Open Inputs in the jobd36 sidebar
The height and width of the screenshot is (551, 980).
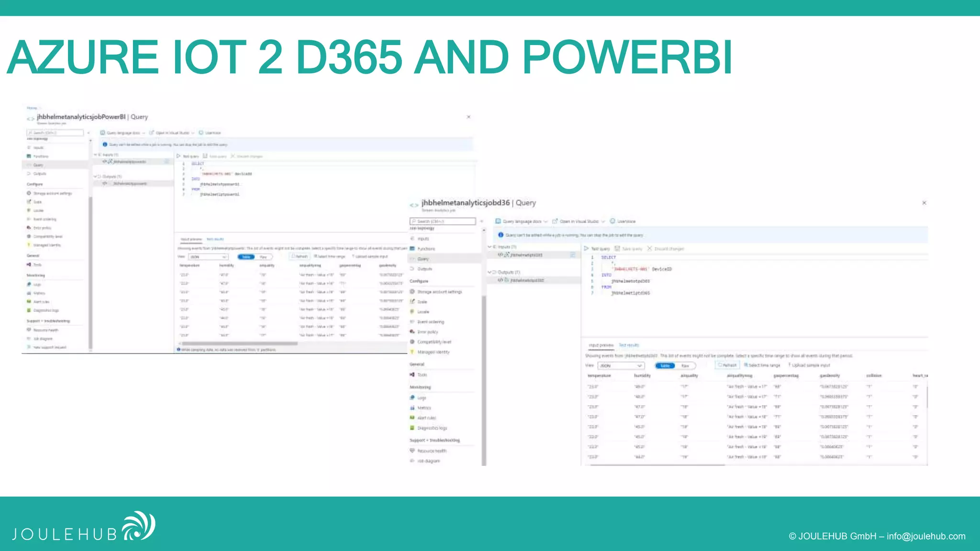click(x=423, y=239)
